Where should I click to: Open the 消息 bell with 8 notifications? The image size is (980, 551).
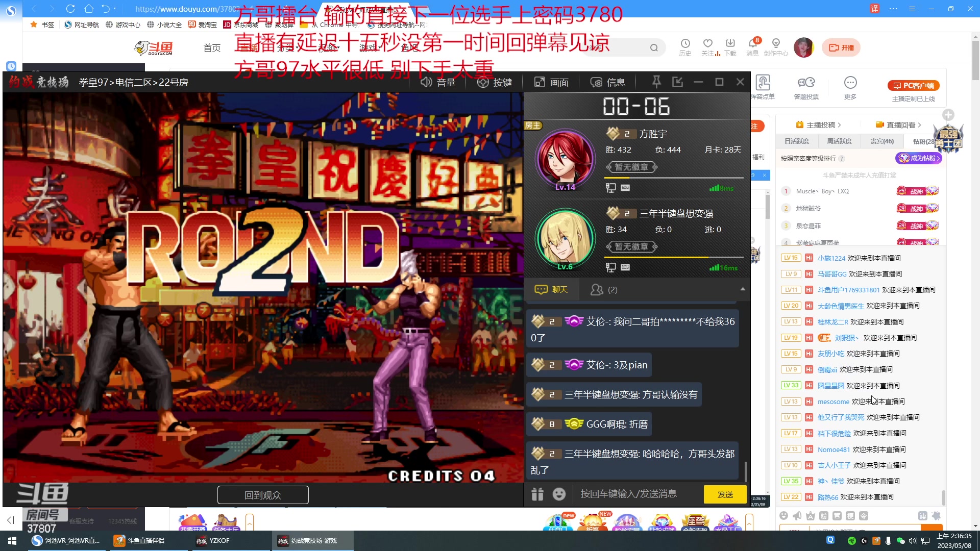pos(752,47)
